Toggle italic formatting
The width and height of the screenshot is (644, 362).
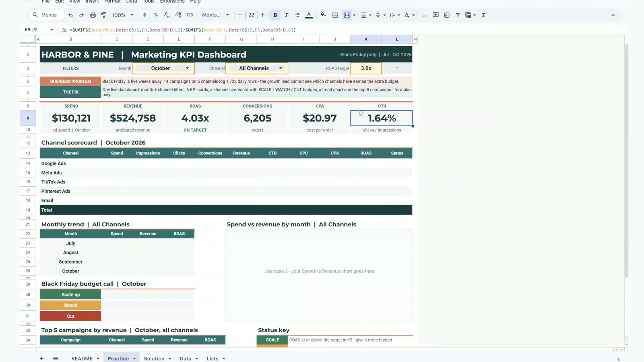point(287,15)
